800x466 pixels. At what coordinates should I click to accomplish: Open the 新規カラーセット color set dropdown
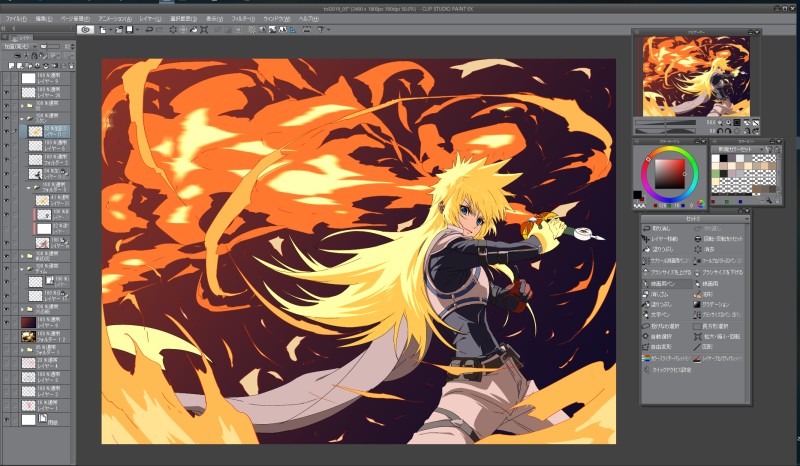pyautogui.click(x=739, y=150)
